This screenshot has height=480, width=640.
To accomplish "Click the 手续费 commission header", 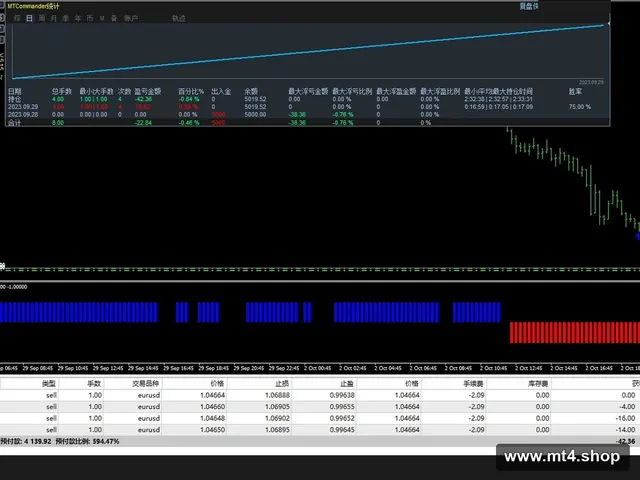I will click(473, 384).
